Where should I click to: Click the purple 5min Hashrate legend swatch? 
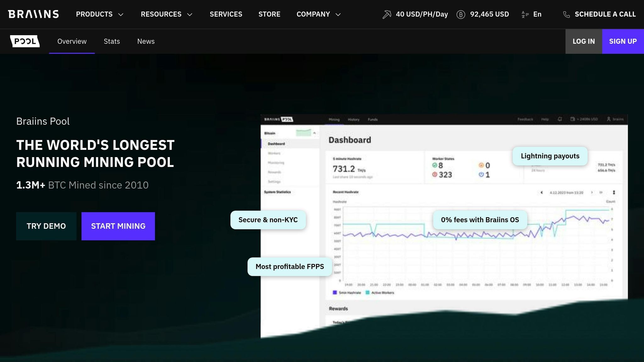(335, 293)
